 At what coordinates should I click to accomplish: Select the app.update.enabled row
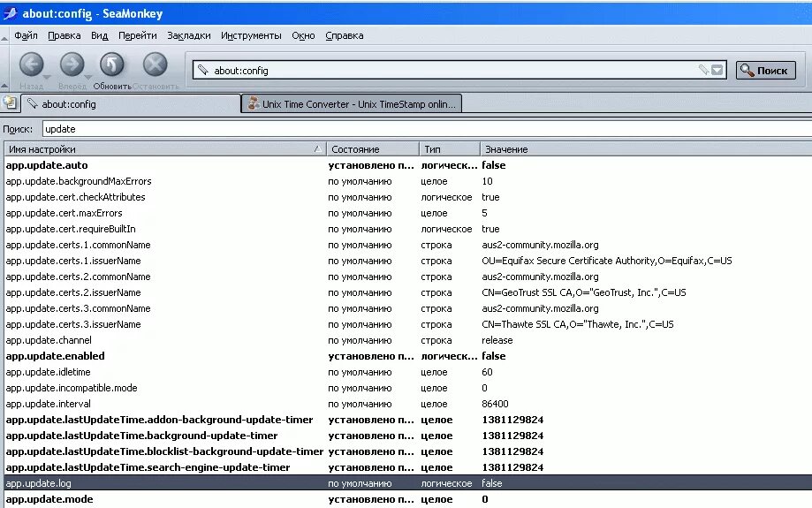(408, 356)
